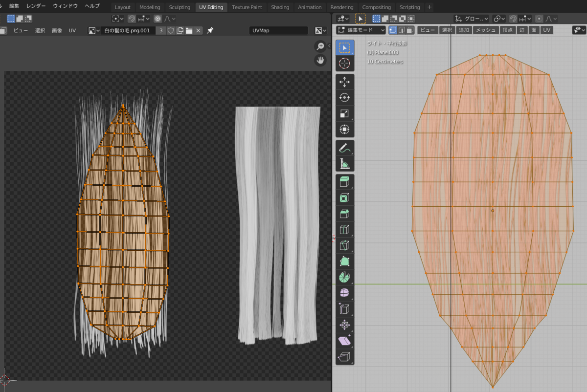
Task: Open the 画像 menu in UV editor
Action: pos(57,30)
